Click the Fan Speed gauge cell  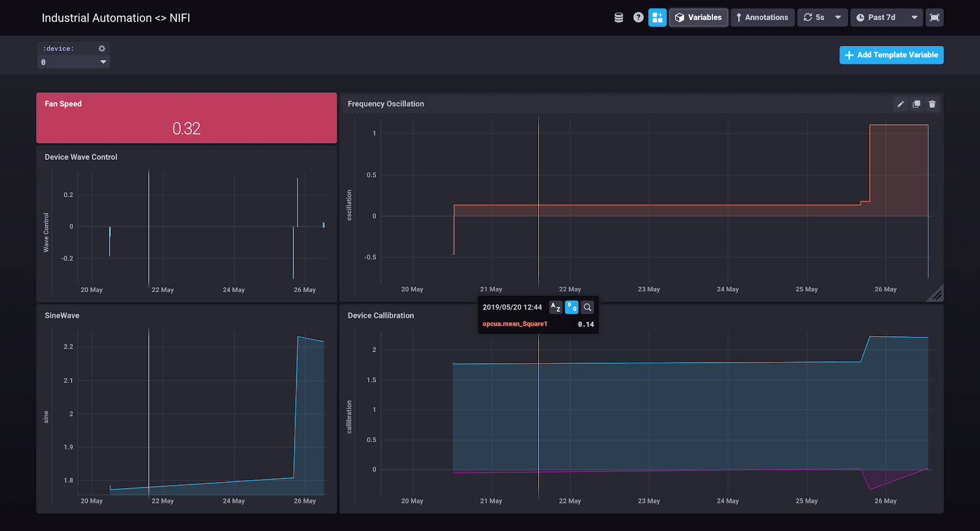186,118
